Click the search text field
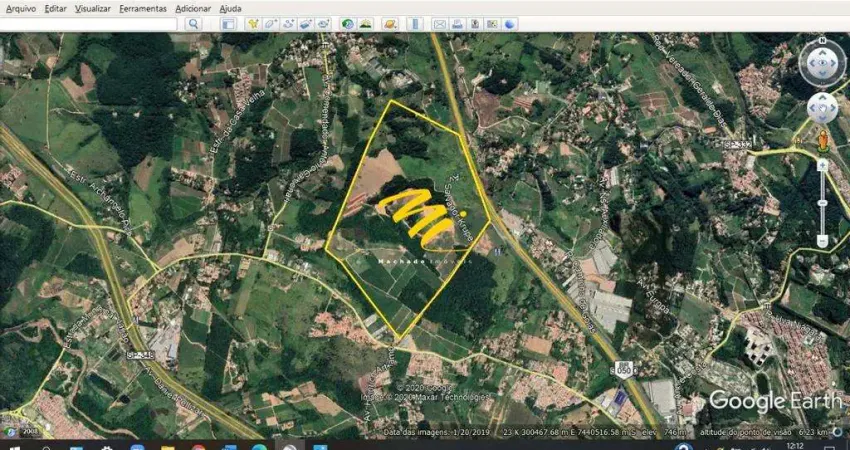Screen dimensions: 850x450 89,24
